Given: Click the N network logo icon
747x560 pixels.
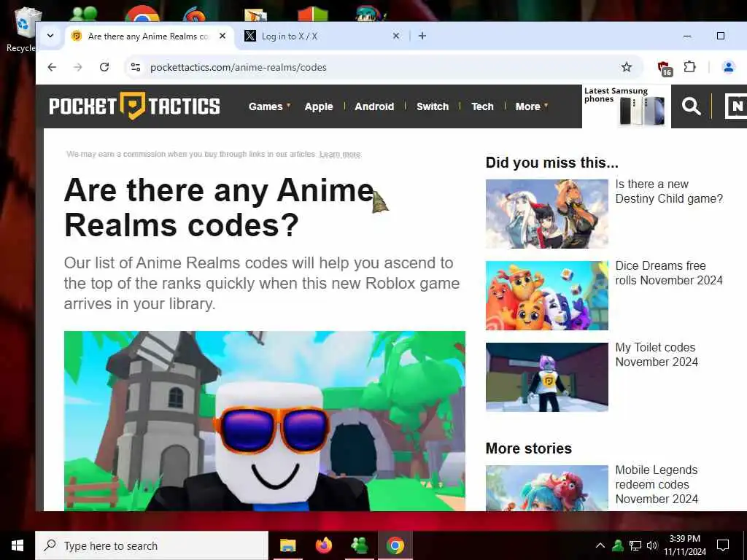Looking at the screenshot, I should point(735,106).
